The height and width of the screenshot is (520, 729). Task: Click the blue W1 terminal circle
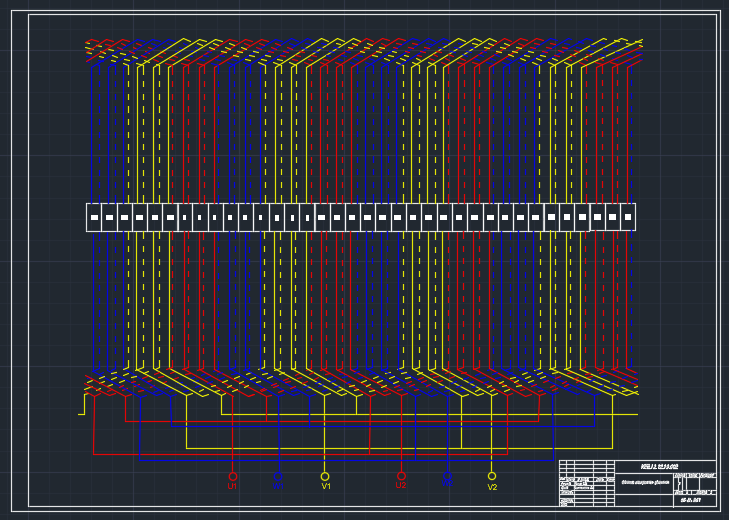tap(278, 477)
